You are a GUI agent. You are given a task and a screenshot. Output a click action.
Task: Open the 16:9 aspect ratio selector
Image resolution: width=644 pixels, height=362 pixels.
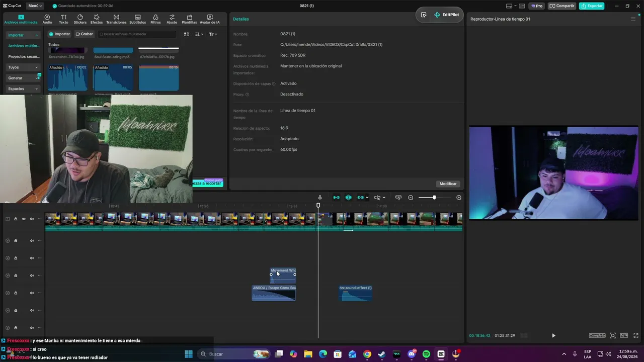click(624, 335)
